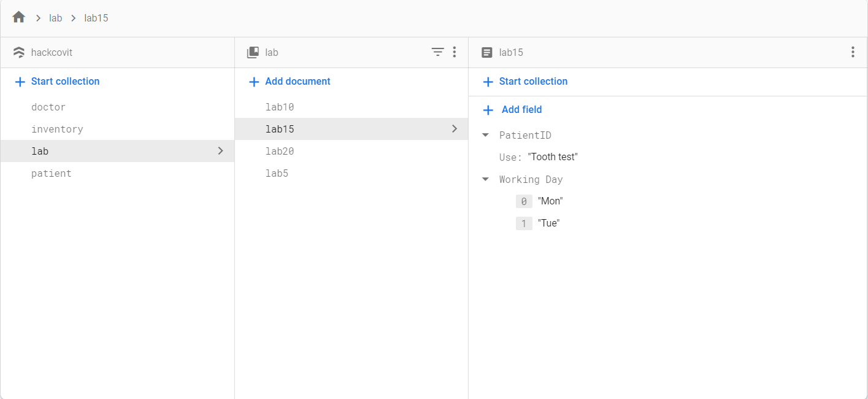The width and height of the screenshot is (868, 399).
Task: Open lab collection three-dot menu
Action: tap(455, 52)
